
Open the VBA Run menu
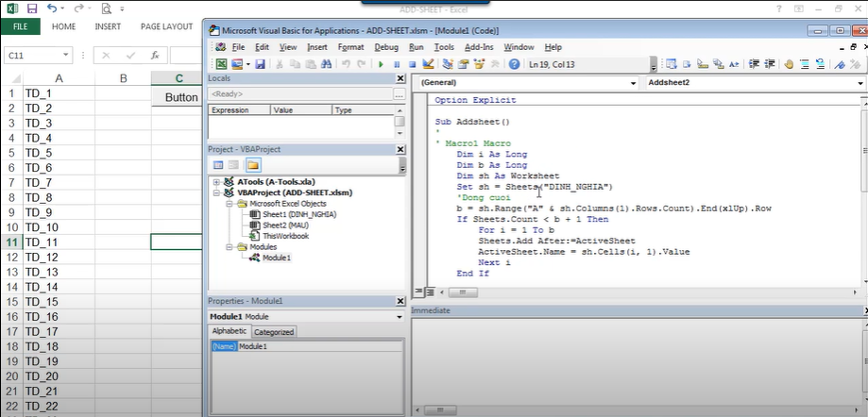pos(416,47)
